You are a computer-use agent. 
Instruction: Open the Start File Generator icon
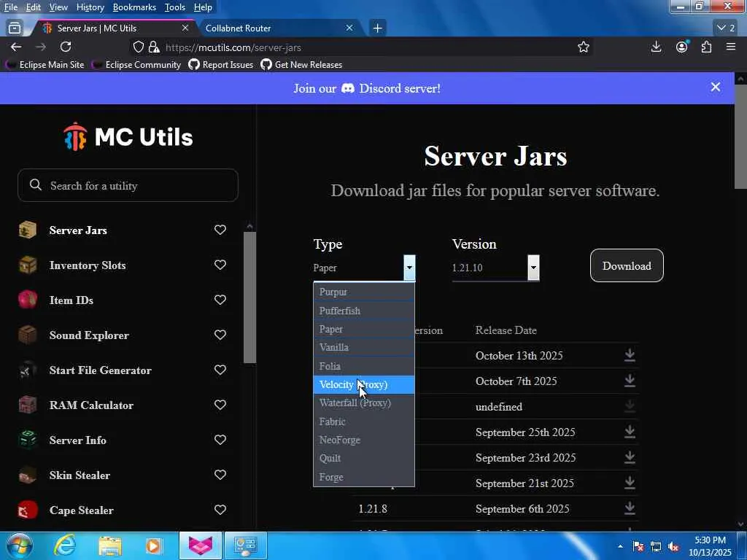tap(28, 370)
